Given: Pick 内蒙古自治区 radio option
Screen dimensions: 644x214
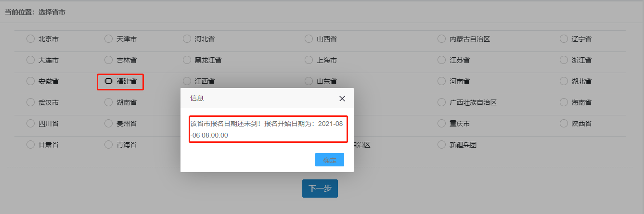Looking at the screenshot, I should point(441,39).
